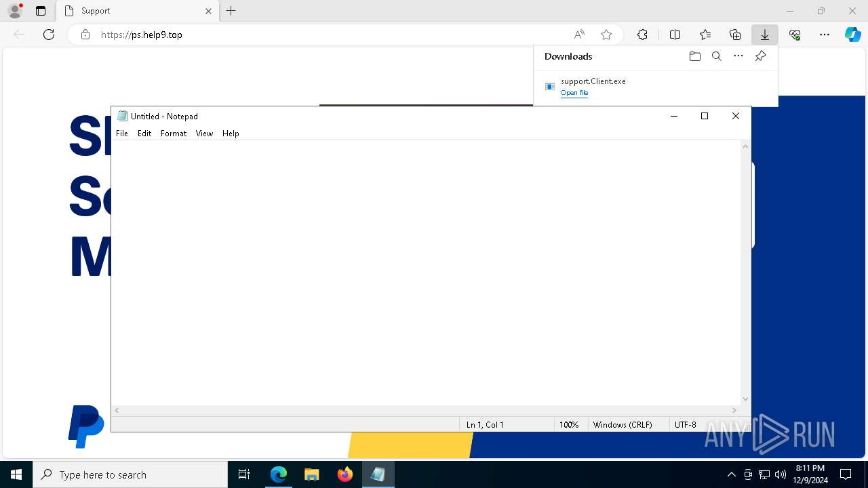The height and width of the screenshot is (488, 868).
Task: Open More options in Downloads panel
Action: click(x=738, y=56)
